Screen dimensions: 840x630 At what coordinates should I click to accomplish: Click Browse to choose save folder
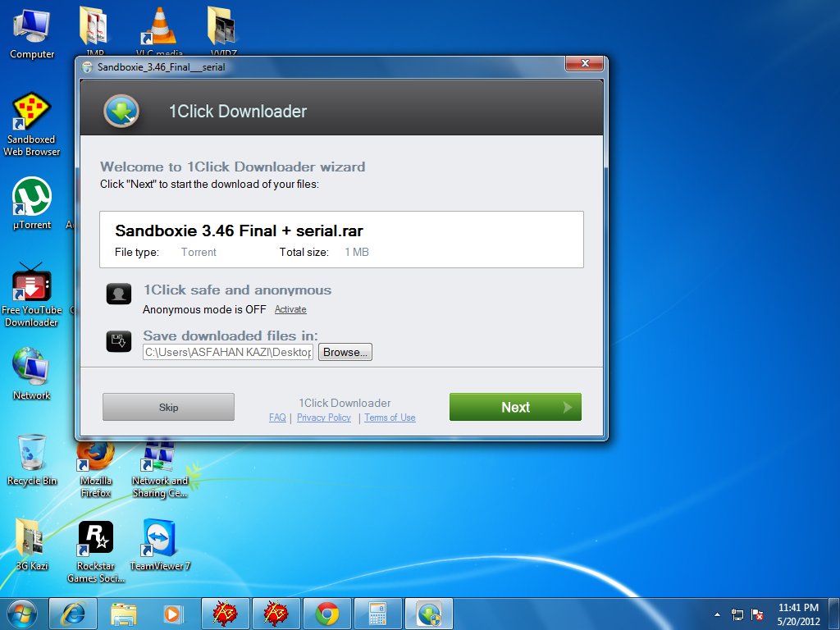(345, 352)
